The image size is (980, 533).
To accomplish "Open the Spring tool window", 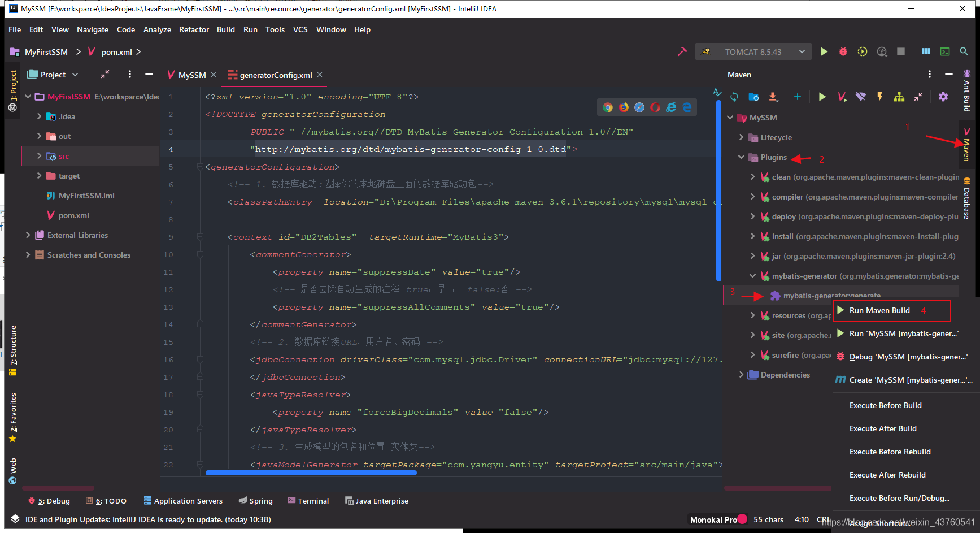I will point(255,501).
